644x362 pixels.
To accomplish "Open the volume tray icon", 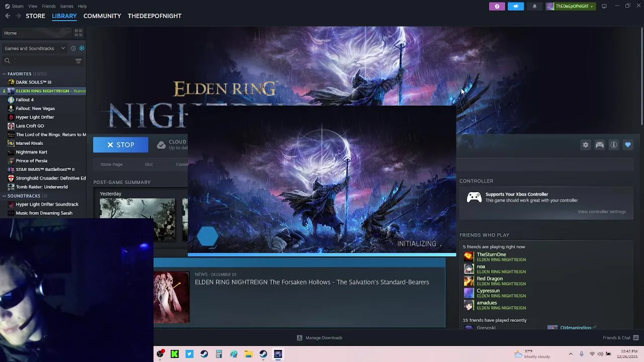I will tap(600, 354).
